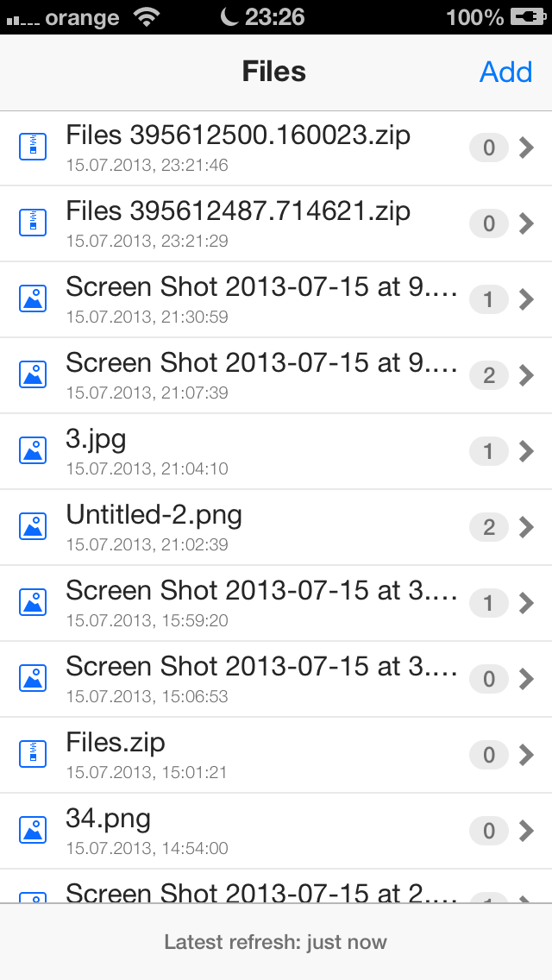Tap the zip icon for Files 395612500.160023.zip
This screenshot has height=980, width=552.
(x=33, y=148)
